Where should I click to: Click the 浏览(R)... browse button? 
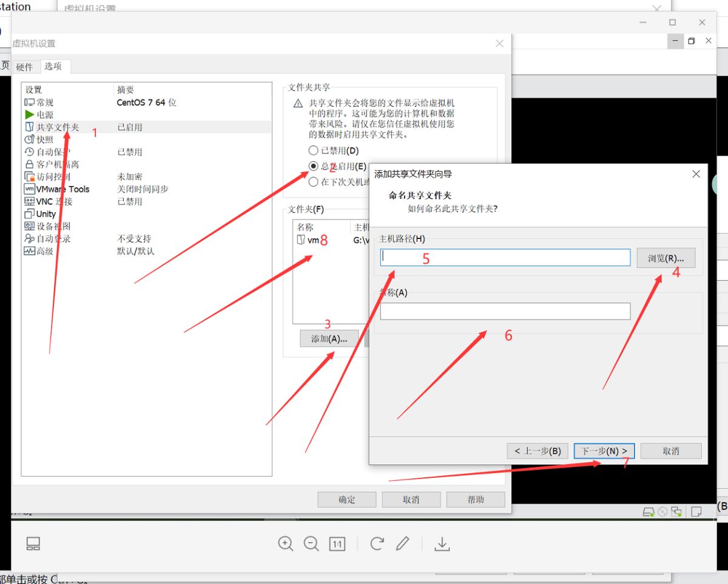point(666,258)
